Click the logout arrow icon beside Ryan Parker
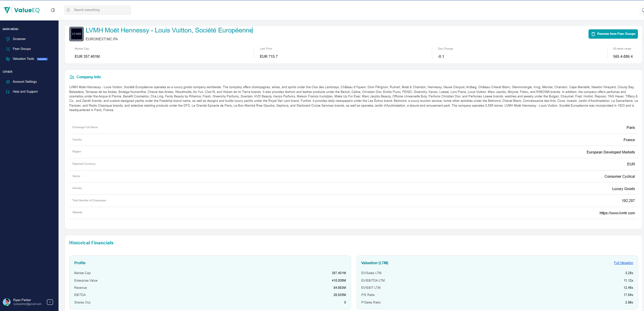644x311 pixels. pyautogui.click(x=50, y=302)
